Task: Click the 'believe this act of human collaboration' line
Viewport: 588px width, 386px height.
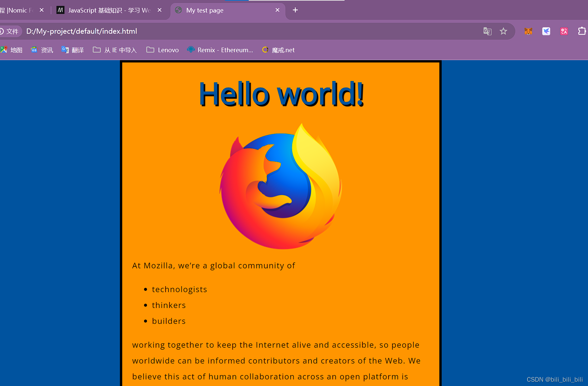Action: [270, 377]
